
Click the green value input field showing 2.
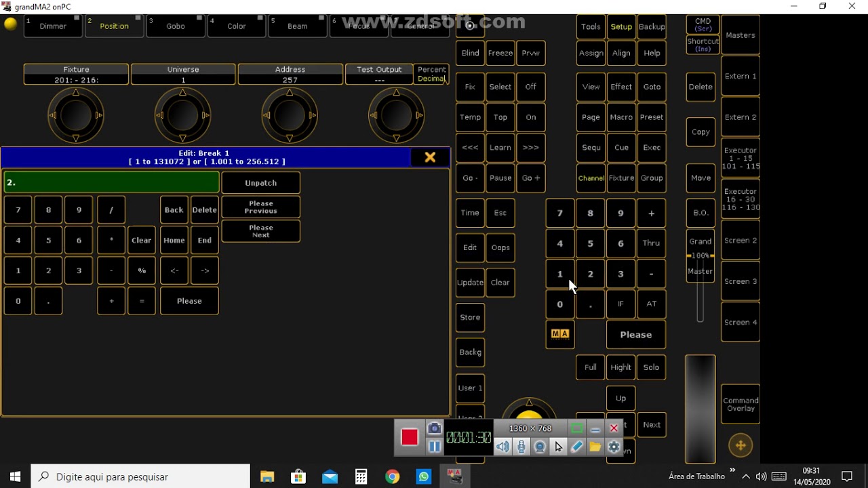[x=112, y=182]
